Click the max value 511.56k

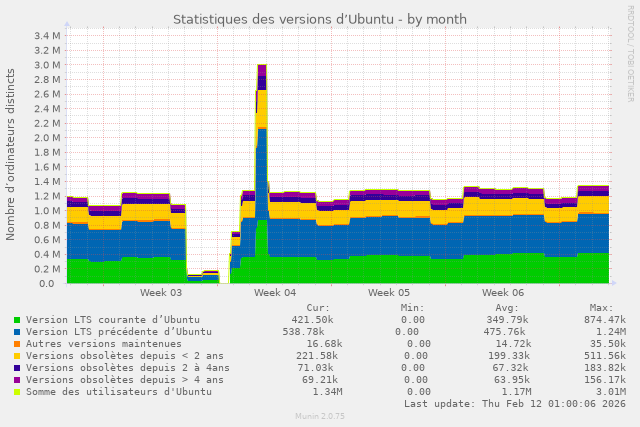pos(604,356)
